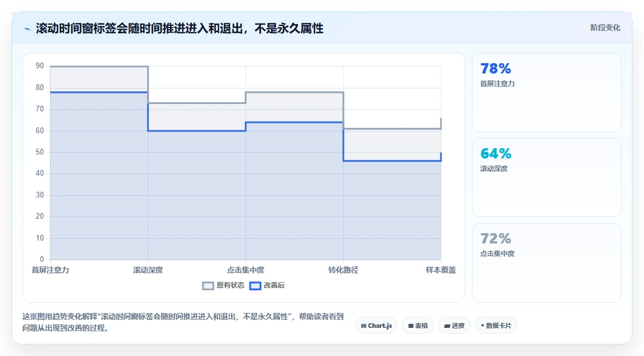Click the 首屏注意力 x-axis label
The width and height of the screenshot is (644, 356).
pos(50,270)
